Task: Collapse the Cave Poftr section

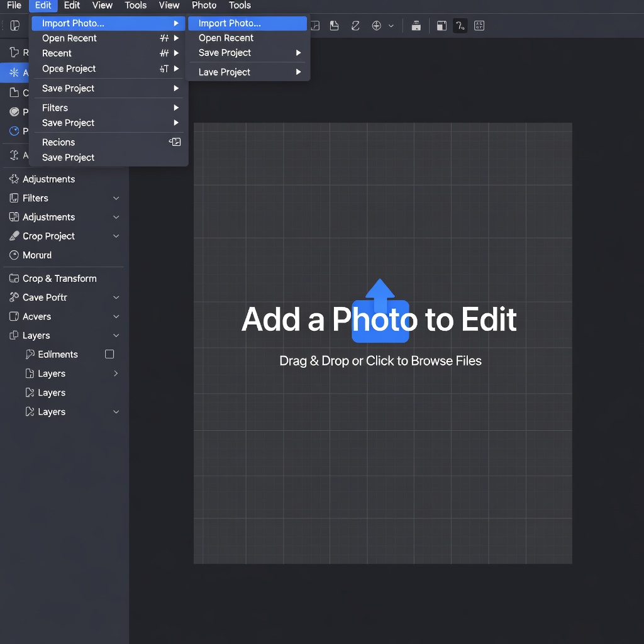Action: pyautogui.click(x=116, y=297)
